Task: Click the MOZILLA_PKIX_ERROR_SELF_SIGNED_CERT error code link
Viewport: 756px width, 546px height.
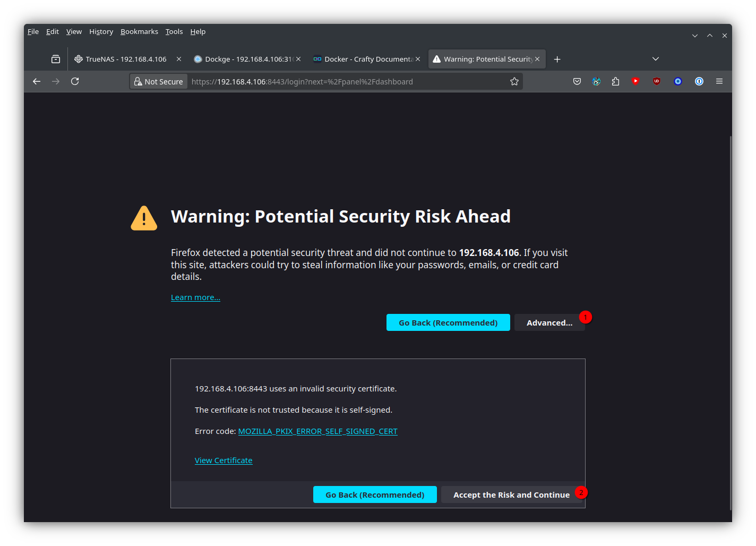Action: tap(317, 431)
